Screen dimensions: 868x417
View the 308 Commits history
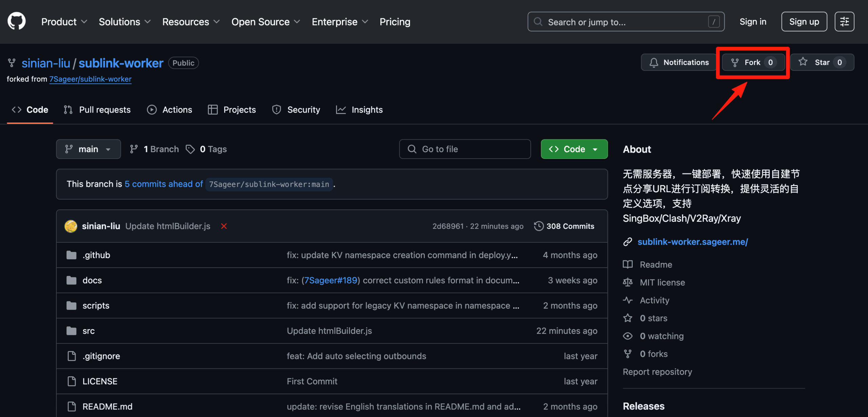coord(564,226)
